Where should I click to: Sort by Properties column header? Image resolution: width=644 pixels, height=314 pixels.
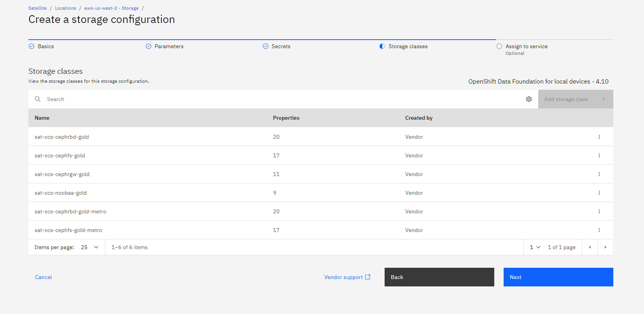point(286,118)
